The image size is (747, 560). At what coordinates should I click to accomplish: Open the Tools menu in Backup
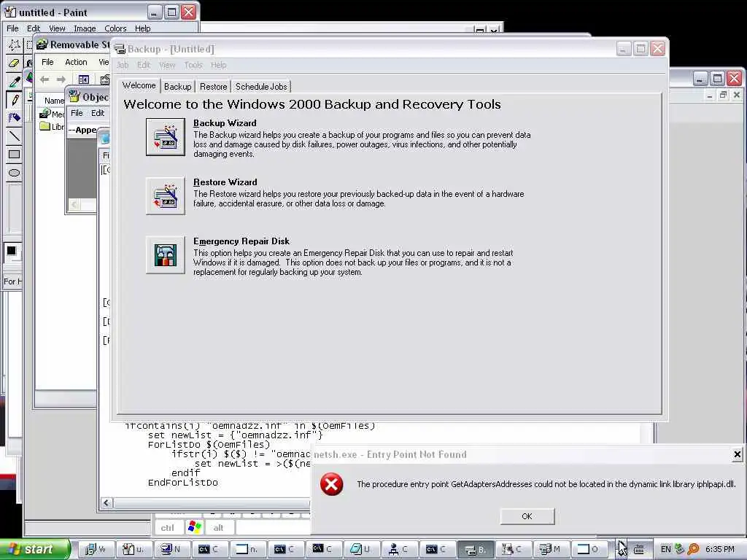coord(193,65)
